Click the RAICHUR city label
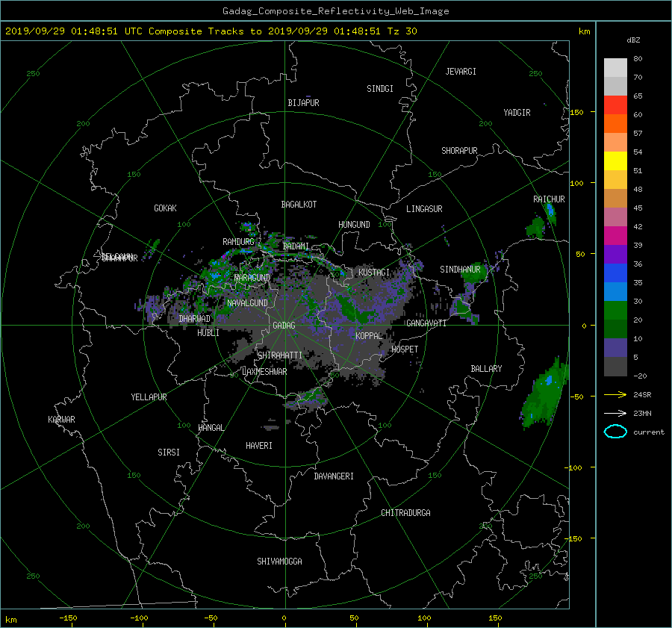672x628 pixels. (x=549, y=199)
